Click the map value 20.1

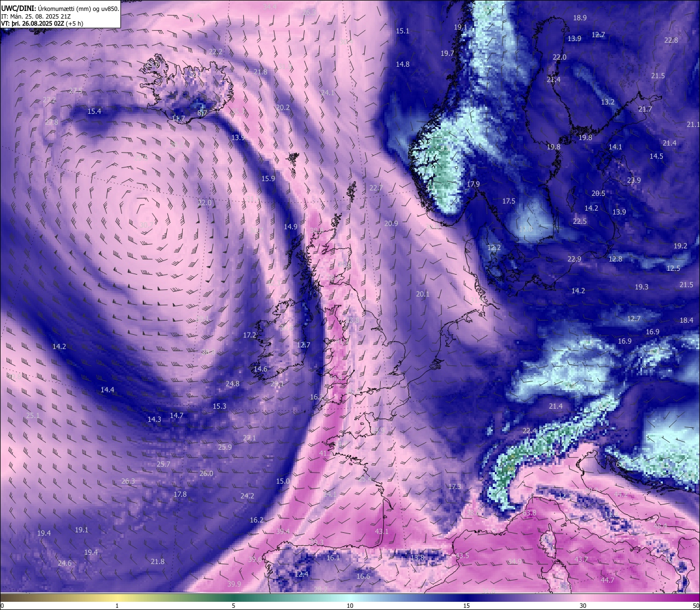[x=423, y=294]
